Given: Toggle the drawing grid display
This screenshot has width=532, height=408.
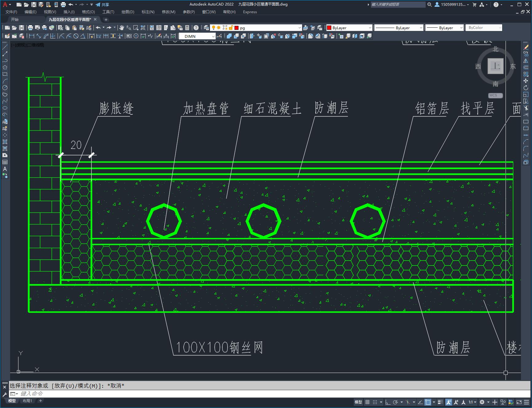Looking at the screenshot, I should pos(367,402).
